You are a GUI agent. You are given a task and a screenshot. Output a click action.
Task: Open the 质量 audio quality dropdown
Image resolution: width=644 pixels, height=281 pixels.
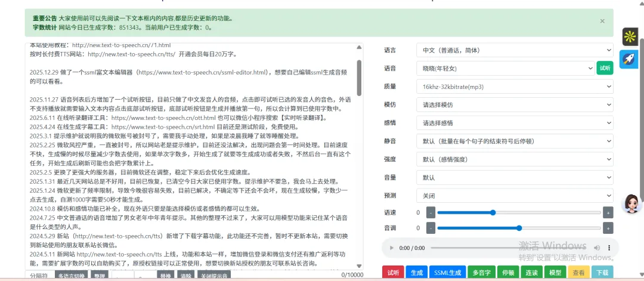click(515, 87)
